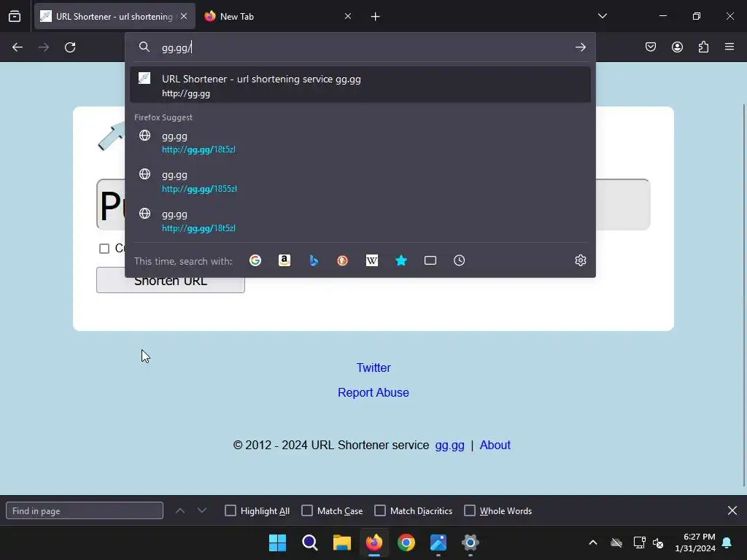Select the URL Shortener gg.gg top suggestion
The image size is (747, 560).
[x=360, y=85]
